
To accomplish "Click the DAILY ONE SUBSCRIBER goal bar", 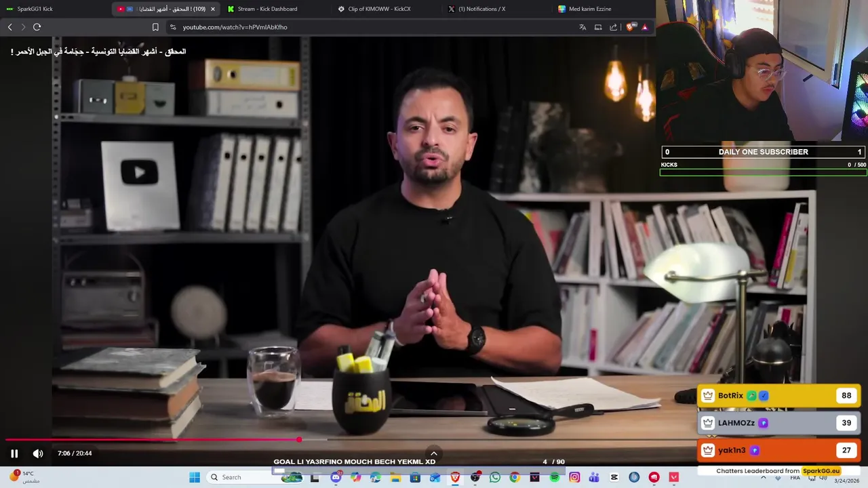I will coord(764,152).
